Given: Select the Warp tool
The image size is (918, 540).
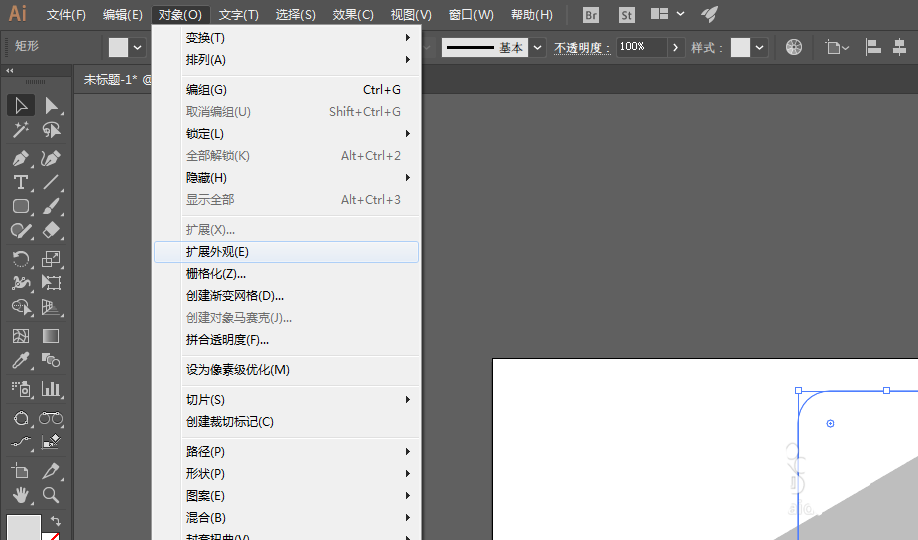Looking at the screenshot, I should tap(21, 283).
